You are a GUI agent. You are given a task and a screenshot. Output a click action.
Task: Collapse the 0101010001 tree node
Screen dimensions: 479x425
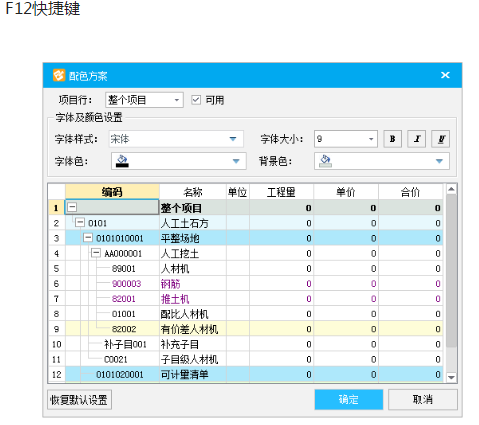click(88, 238)
